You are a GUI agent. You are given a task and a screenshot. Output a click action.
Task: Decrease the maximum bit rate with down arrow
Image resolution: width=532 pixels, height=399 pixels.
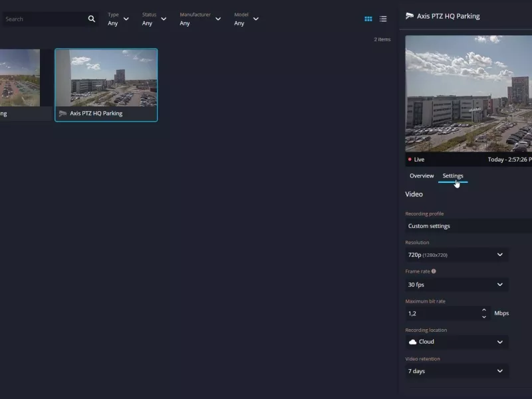(x=484, y=317)
